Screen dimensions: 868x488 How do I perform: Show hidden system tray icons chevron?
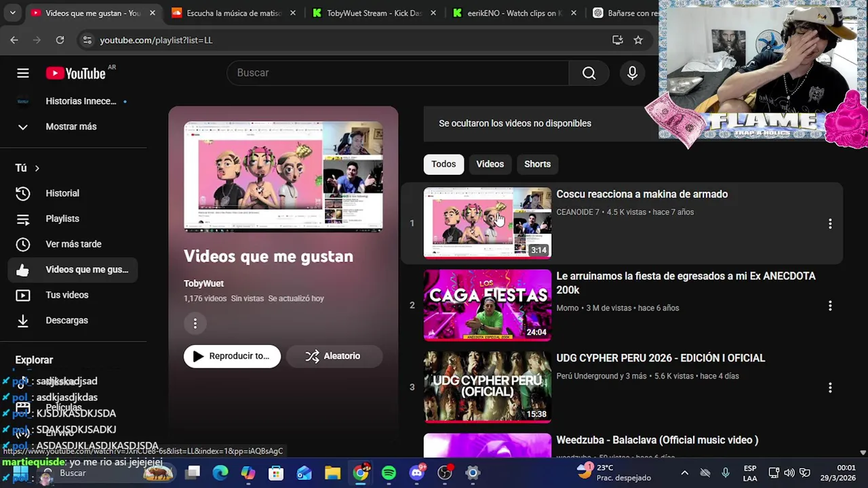coord(684,473)
